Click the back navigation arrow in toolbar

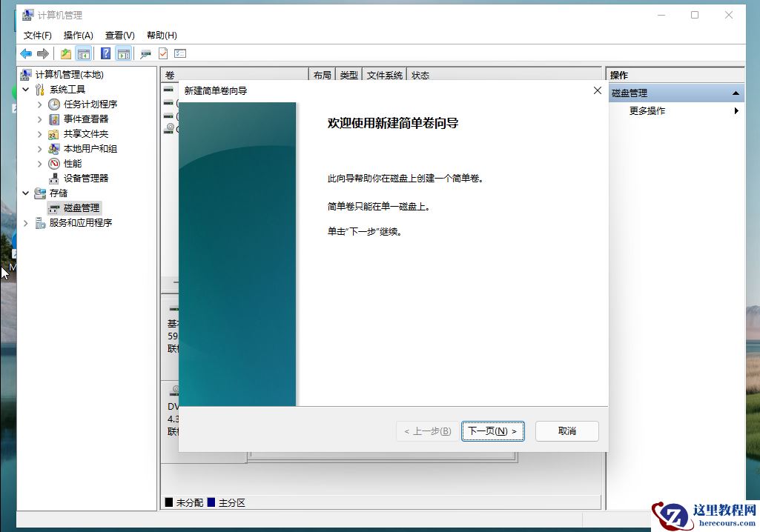24,53
